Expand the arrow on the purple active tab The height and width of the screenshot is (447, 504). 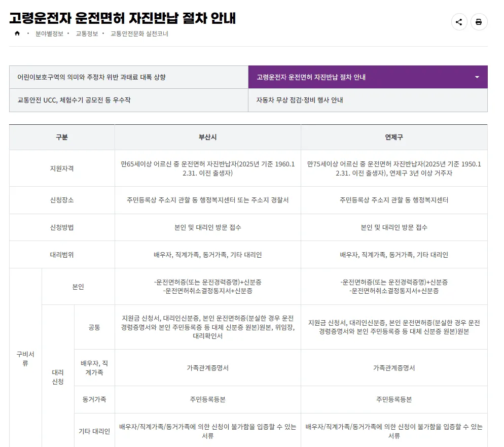477,77
